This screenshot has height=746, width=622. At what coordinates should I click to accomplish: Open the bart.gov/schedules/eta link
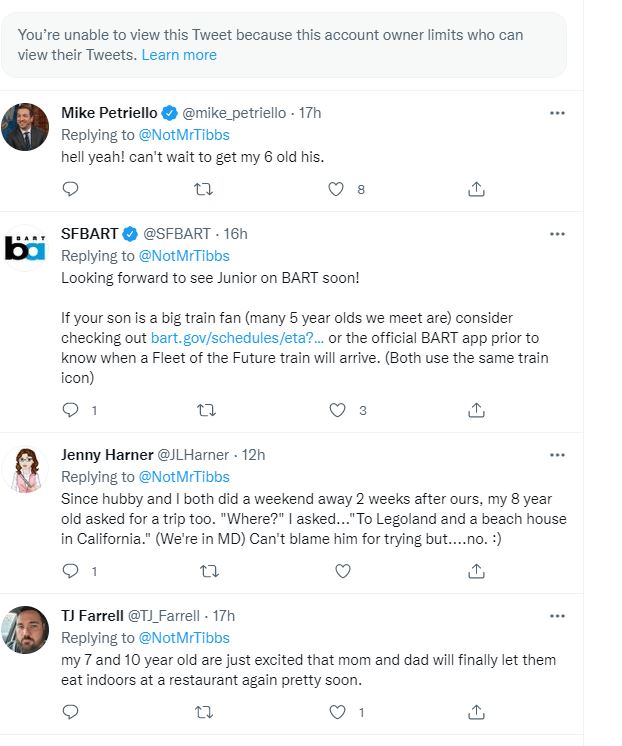coord(237,338)
